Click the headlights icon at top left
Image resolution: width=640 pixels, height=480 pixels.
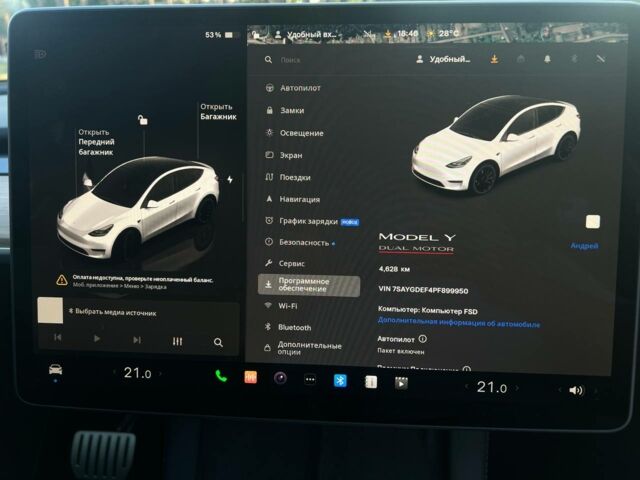(40, 54)
